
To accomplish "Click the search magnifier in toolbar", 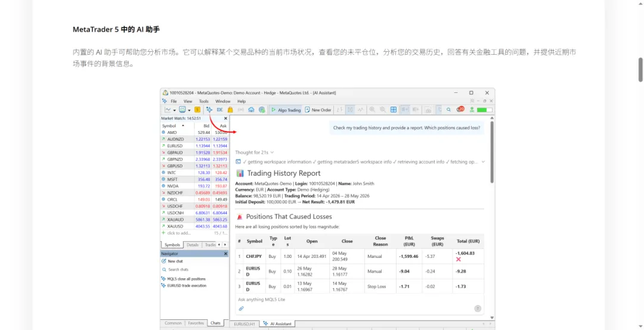I will 448,110.
